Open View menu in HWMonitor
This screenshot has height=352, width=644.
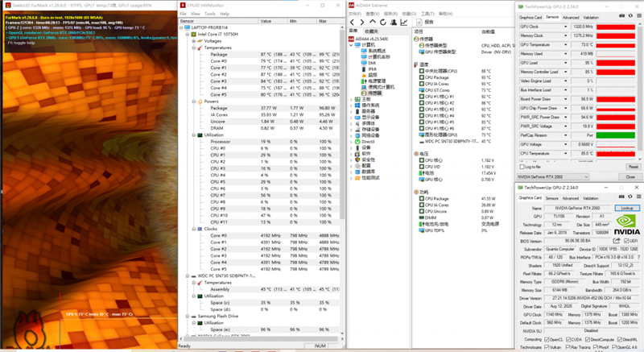point(196,14)
